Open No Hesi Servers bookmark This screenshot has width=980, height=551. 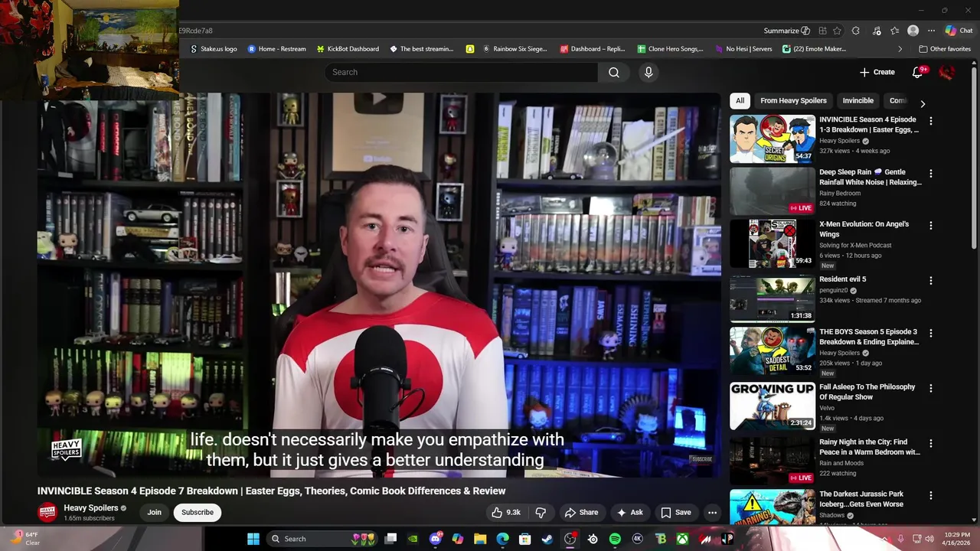point(743,49)
